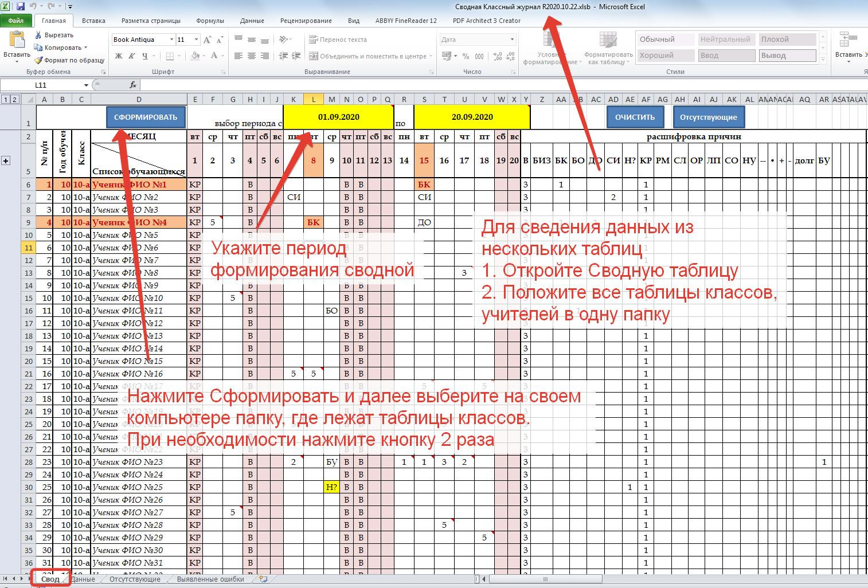Apply Плохой cell style
The image size is (868, 588).
coord(788,40)
